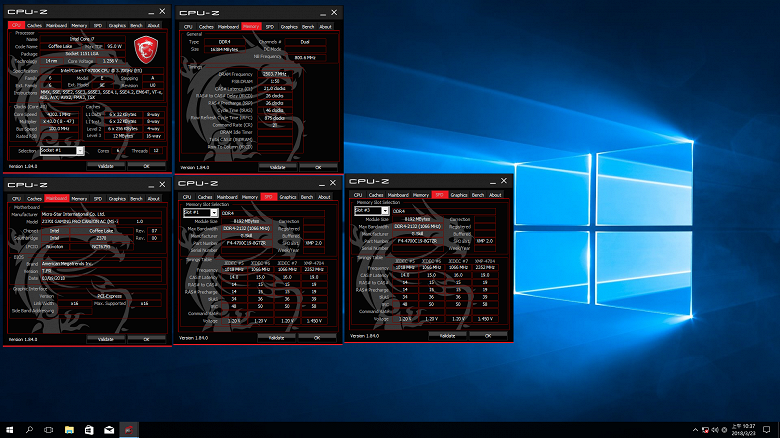
Task: Open the Mail app on the taskbar
Action: pos(107,430)
